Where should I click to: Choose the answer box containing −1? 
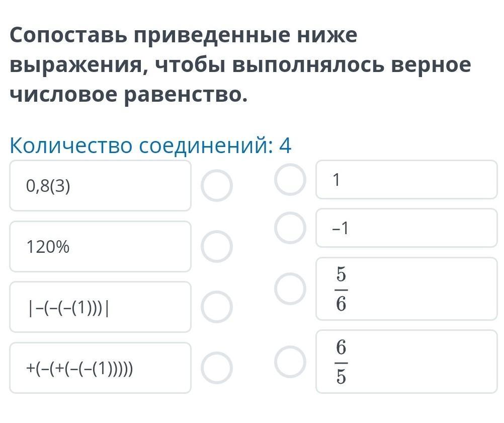406,228
